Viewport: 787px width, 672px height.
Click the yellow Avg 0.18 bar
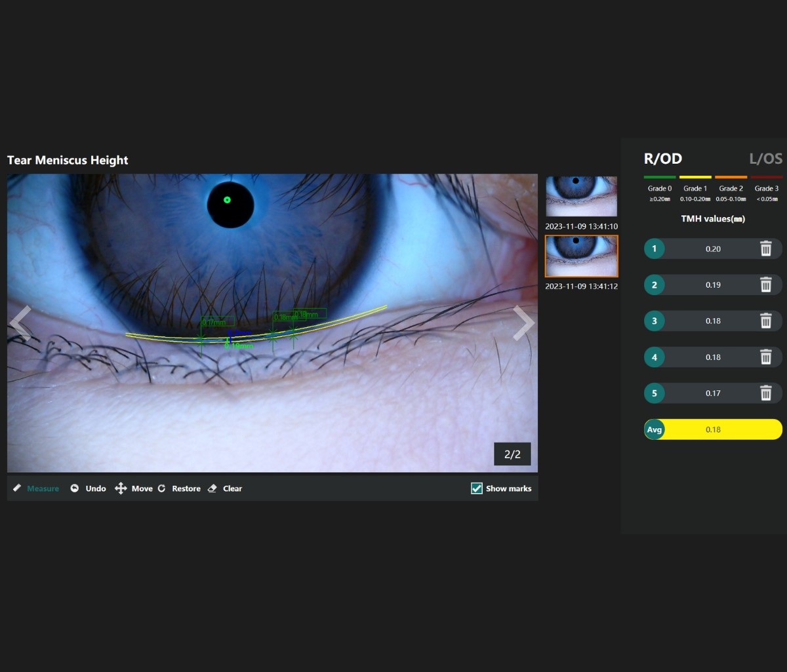pyautogui.click(x=713, y=429)
